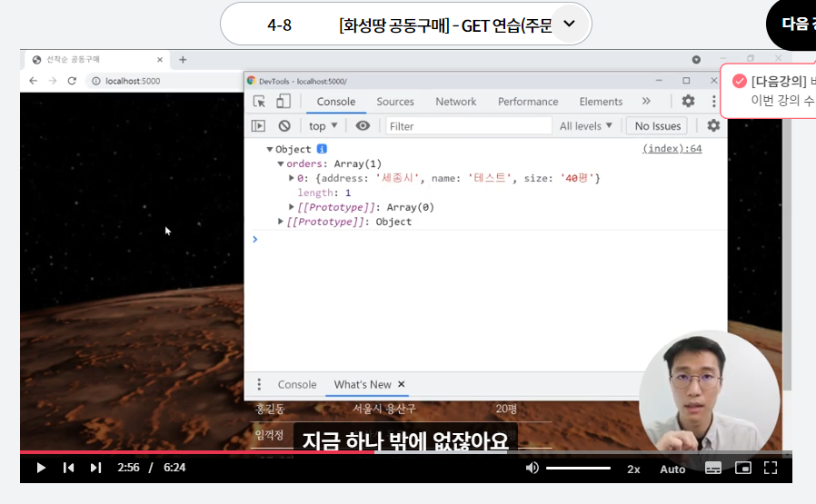Enable picture-in-picture mode
This screenshot has width=816, height=504.
tap(743, 468)
